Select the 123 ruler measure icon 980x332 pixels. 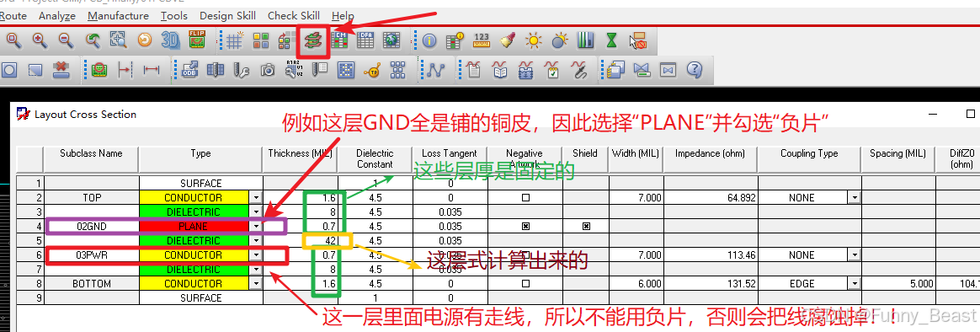click(x=482, y=41)
